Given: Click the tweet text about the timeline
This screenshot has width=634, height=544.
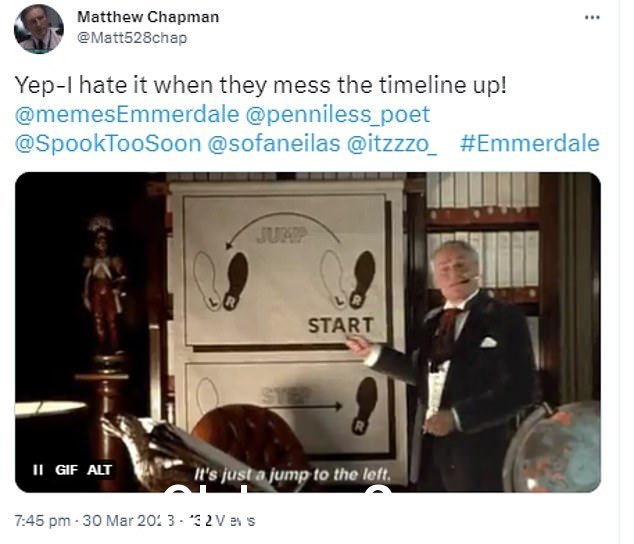Looking at the screenshot, I should point(261,85).
